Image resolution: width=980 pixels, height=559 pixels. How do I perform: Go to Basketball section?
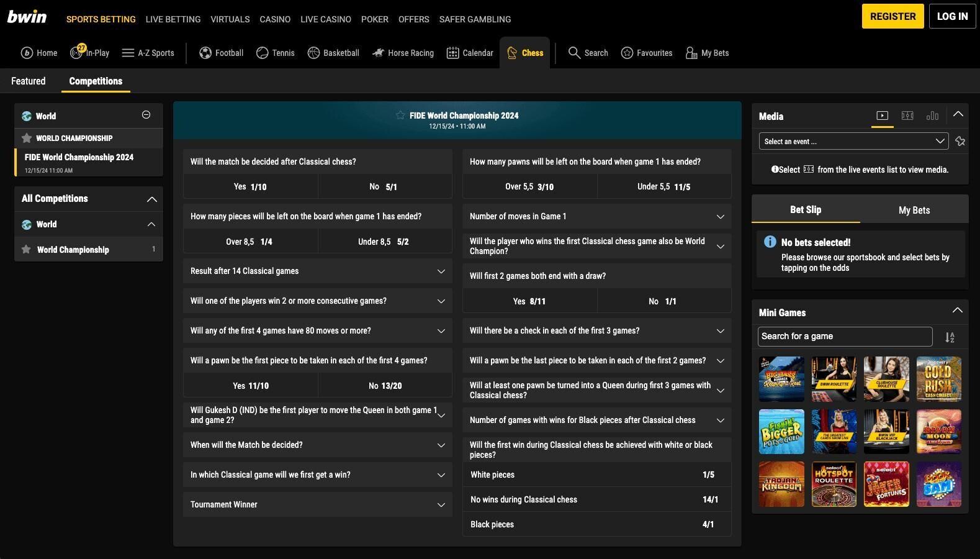coord(333,53)
